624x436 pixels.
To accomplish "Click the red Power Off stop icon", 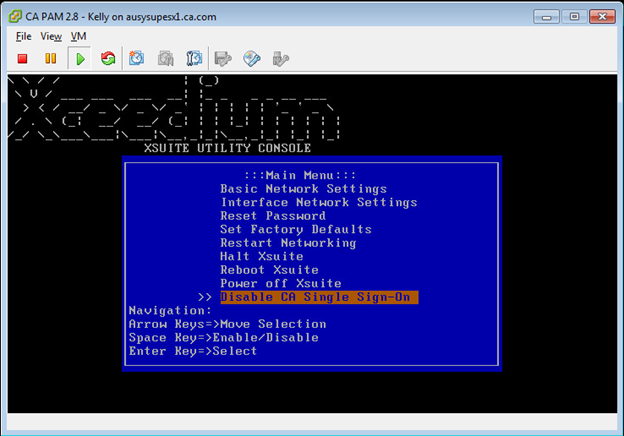I will (x=22, y=59).
